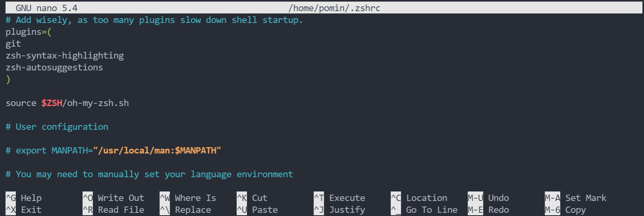Select the ^C Location shortcut
This screenshot has height=216, width=644.
coord(419,198)
